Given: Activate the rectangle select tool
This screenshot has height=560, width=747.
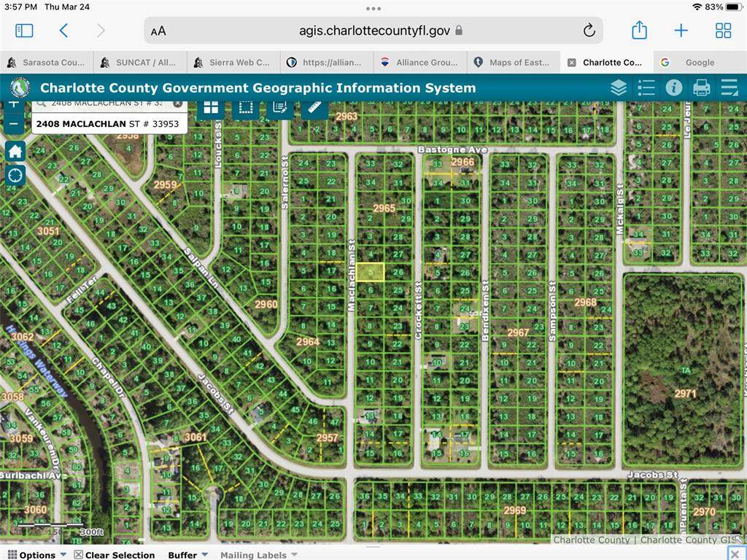Looking at the screenshot, I should tap(245, 108).
